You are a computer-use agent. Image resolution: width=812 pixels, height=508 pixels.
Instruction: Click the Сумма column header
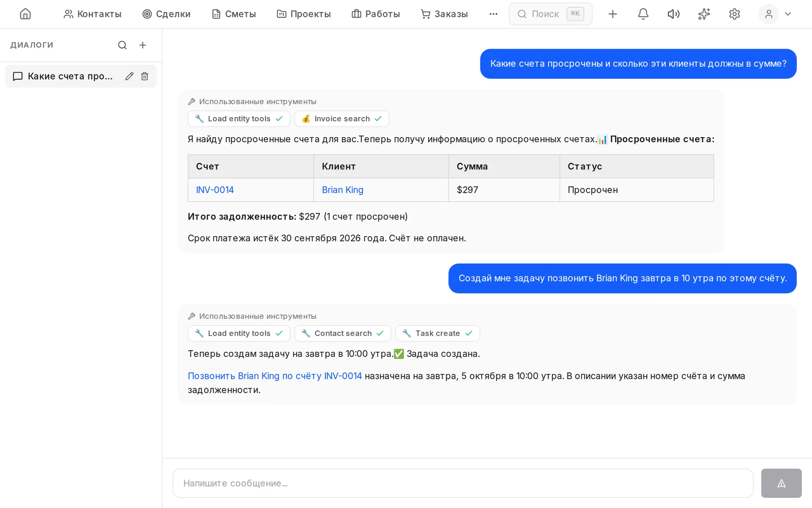[504, 166]
